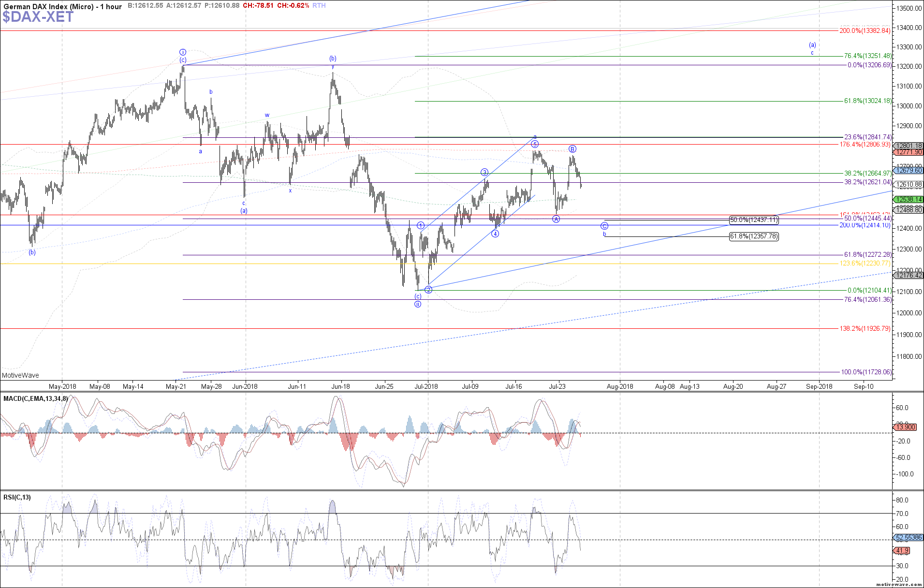Click the circled 5 wave label
The height and width of the screenshot is (588, 924).
(x=534, y=144)
